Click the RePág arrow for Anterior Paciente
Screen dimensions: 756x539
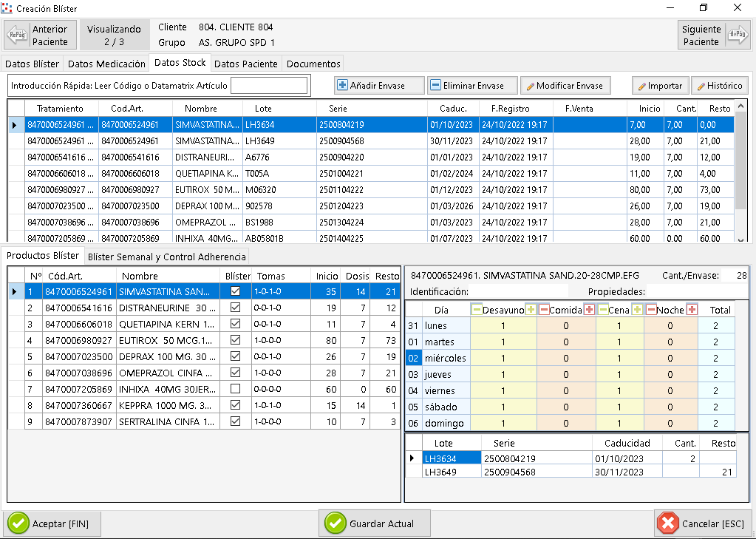(x=17, y=35)
